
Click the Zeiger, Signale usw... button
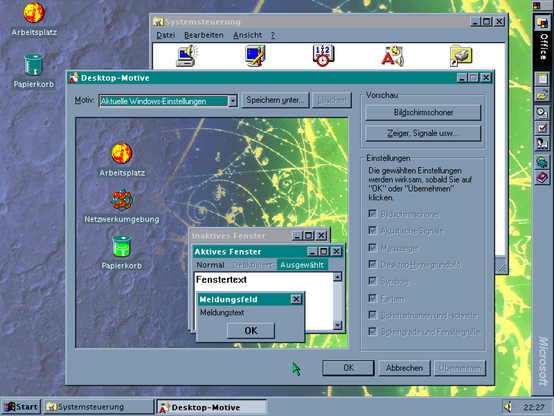pos(423,133)
